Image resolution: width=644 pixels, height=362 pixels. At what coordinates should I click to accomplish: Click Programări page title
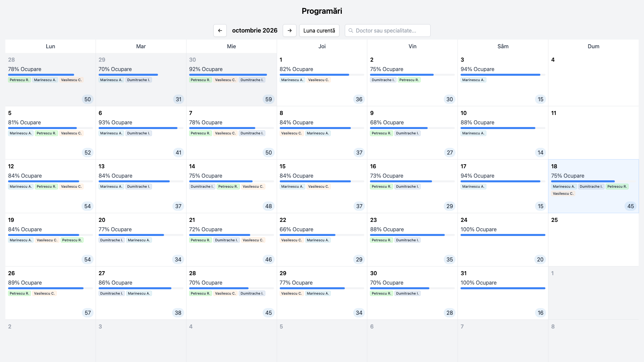tap(322, 11)
